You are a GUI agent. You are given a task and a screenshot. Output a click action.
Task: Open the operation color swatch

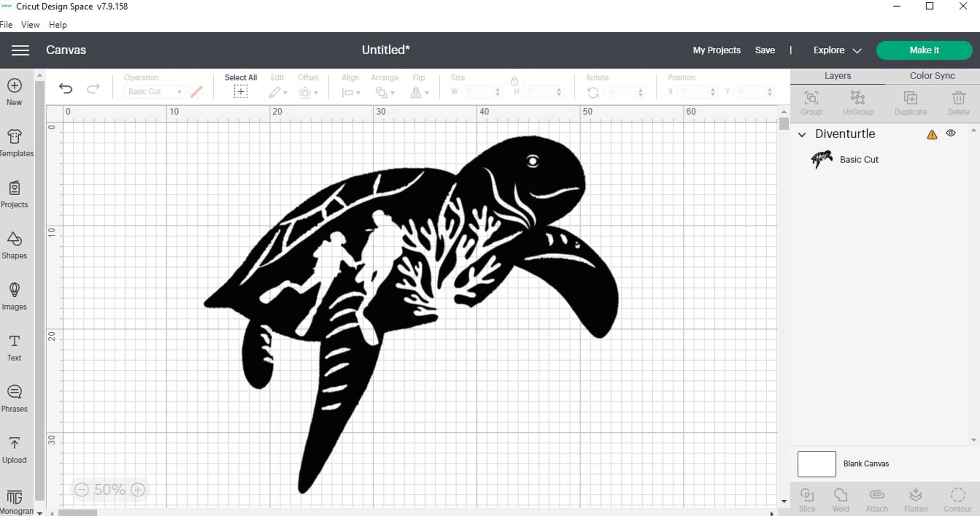[196, 92]
